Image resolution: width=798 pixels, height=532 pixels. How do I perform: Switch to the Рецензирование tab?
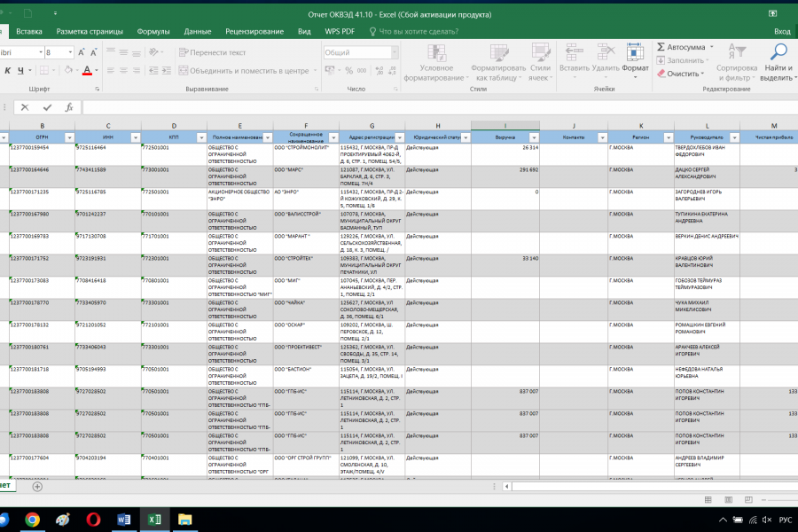pyautogui.click(x=254, y=31)
